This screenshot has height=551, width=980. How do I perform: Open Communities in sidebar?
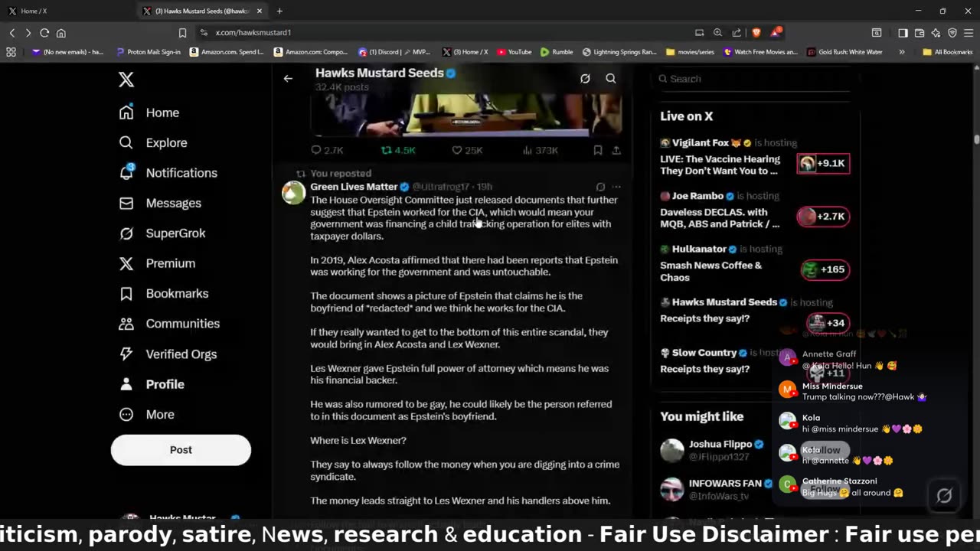coord(169,324)
